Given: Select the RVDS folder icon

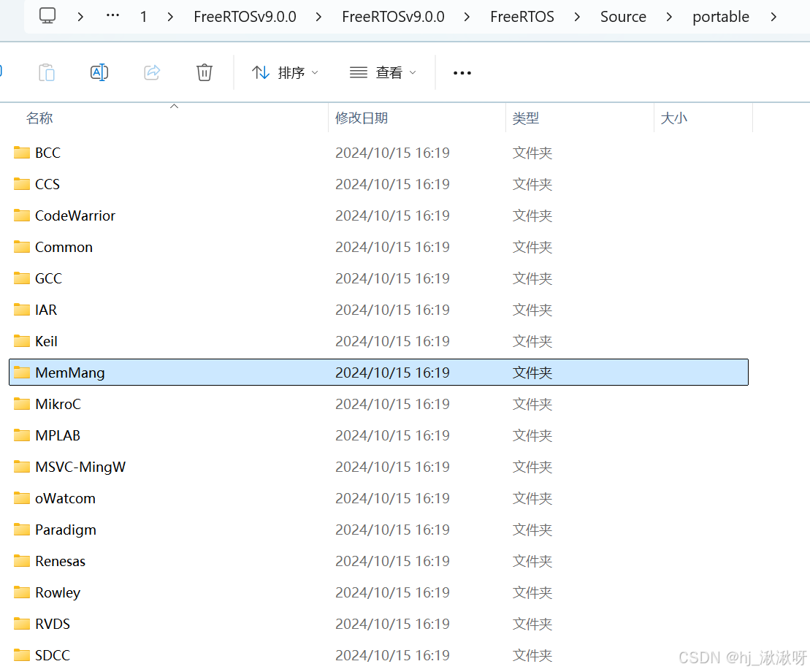Looking at the screenshot, I should (22, 624).
